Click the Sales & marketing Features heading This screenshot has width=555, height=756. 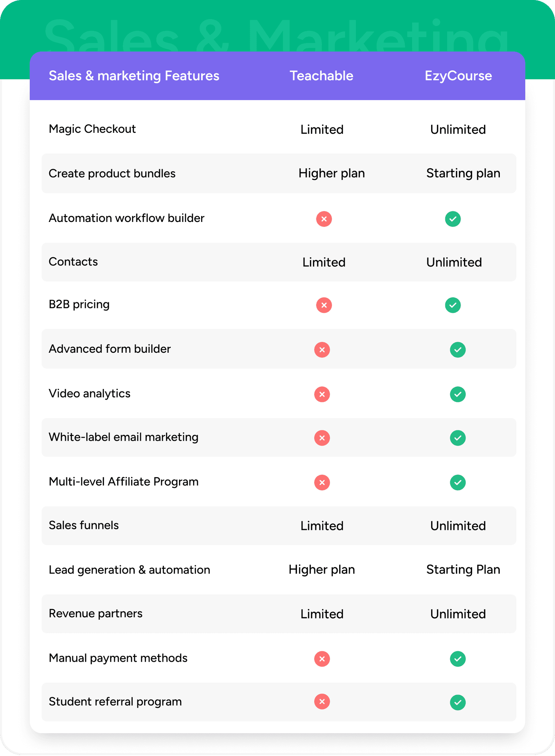[x=134, y=76]
